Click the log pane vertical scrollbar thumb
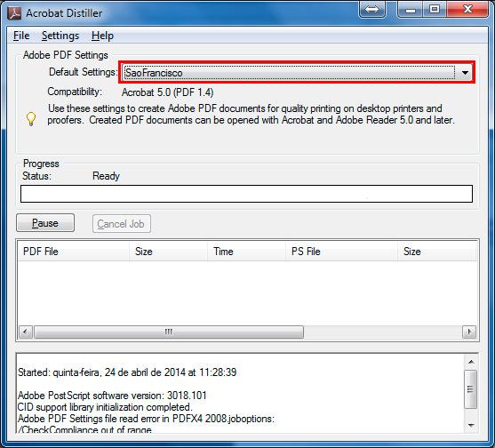The image size is (495, 448). click(x=471, y=389)
